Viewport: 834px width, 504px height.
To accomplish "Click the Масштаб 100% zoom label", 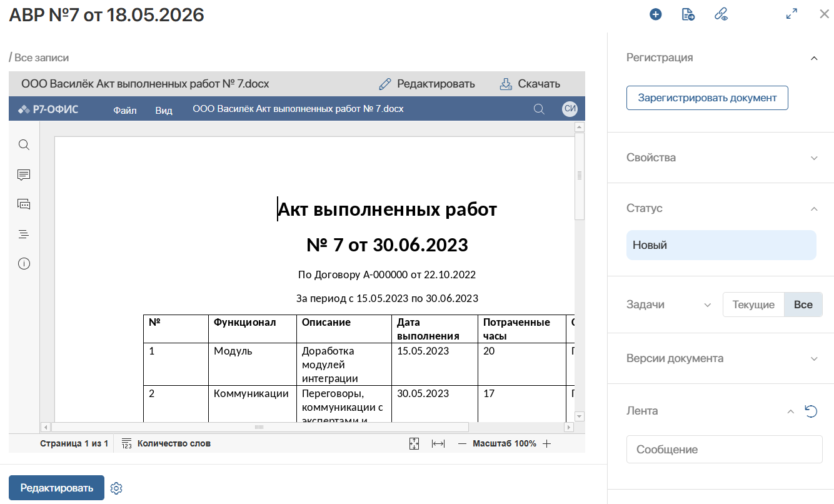I will click(x=505, y=443).
